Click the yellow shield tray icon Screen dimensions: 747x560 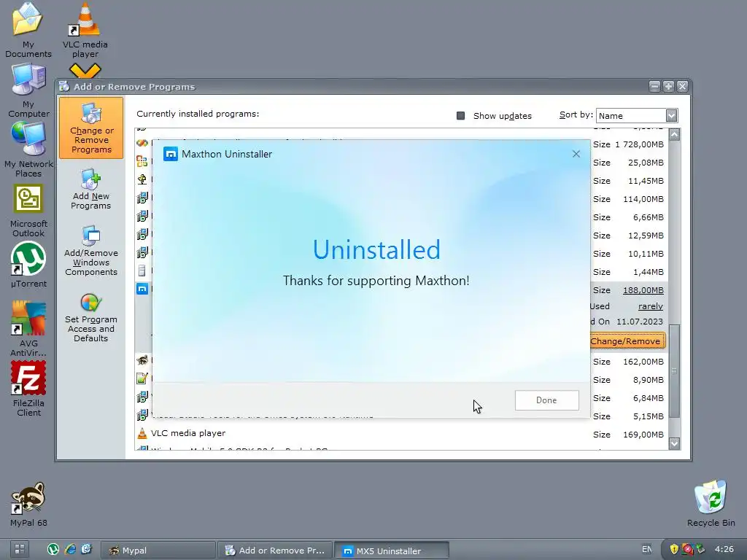[673, 549]
